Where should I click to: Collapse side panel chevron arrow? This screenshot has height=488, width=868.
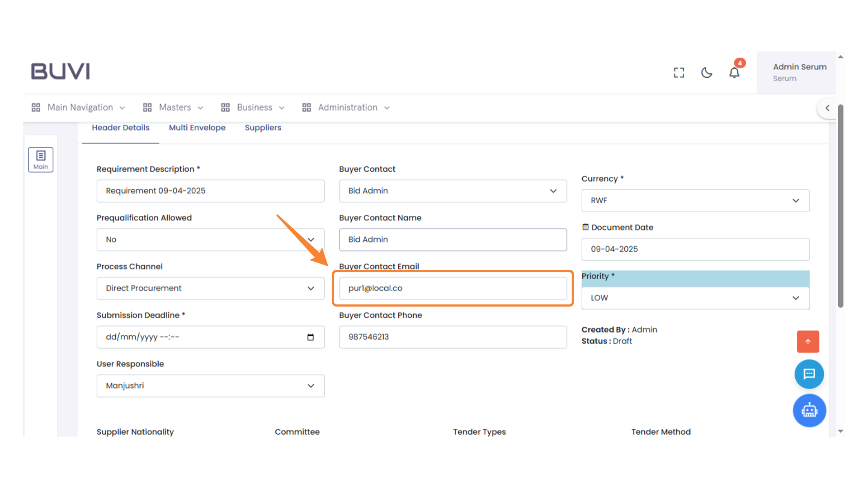[x=827, y=108]
